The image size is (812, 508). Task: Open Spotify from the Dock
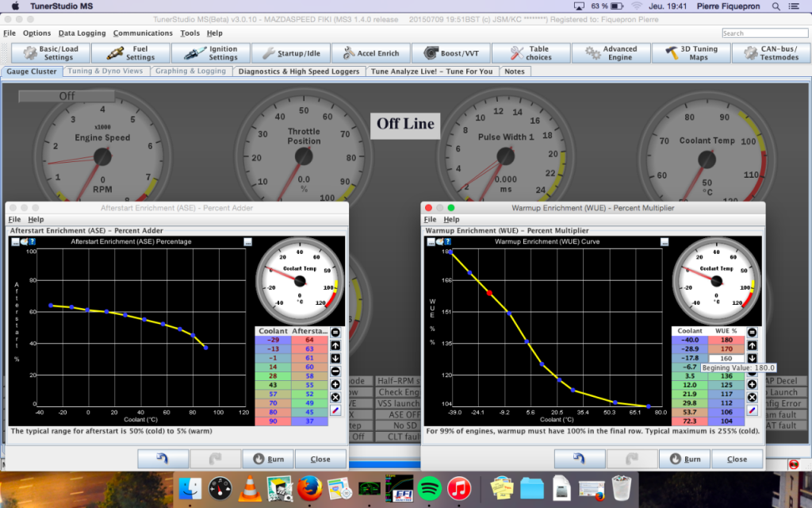tap(429, 488)
